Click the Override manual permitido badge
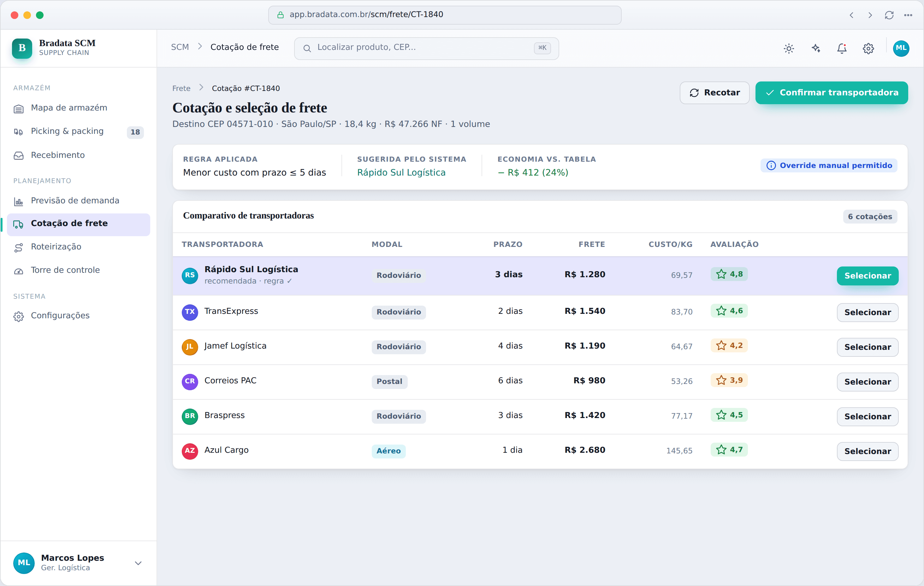The image size is (924, 586). tap(829, 165)
